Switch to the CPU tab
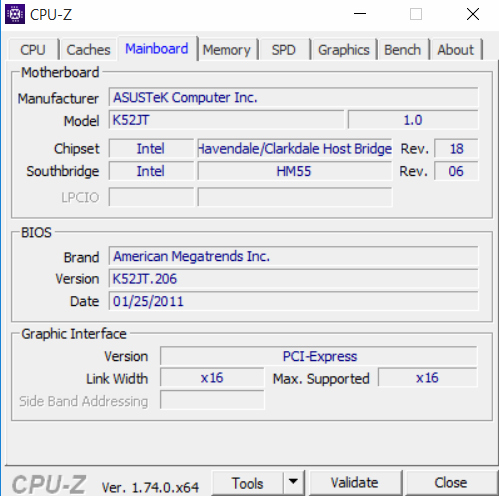The height and width of the screenshot is (496, 499). (x=33, y=50)
